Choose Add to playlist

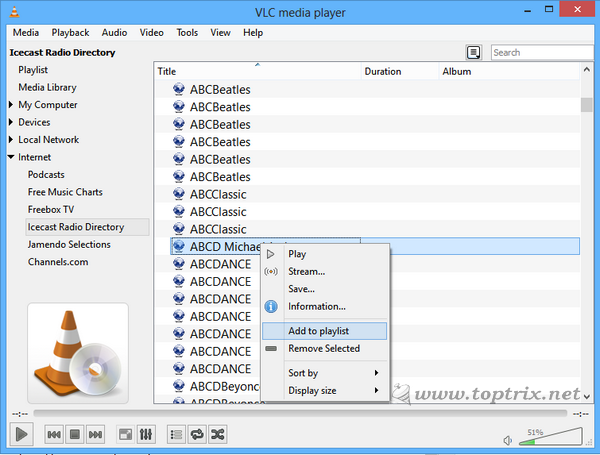[x=324, y=331]
